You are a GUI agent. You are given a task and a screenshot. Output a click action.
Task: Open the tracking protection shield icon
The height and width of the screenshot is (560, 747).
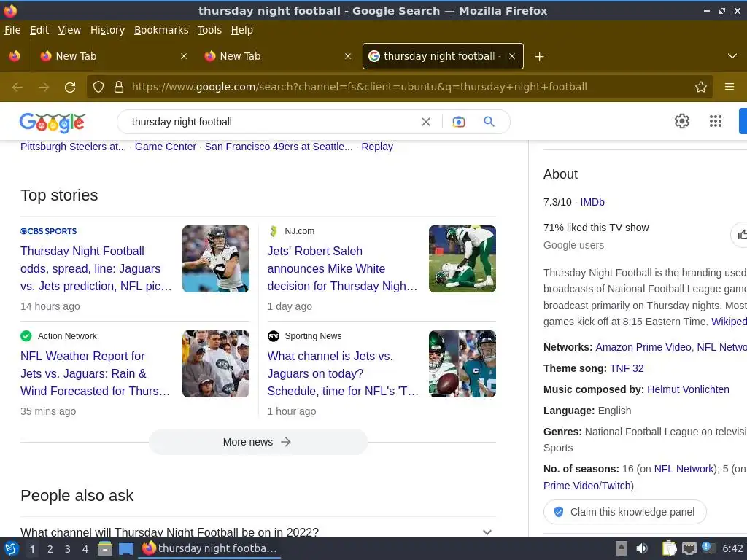pyautogui.click(x=98, y=87)
